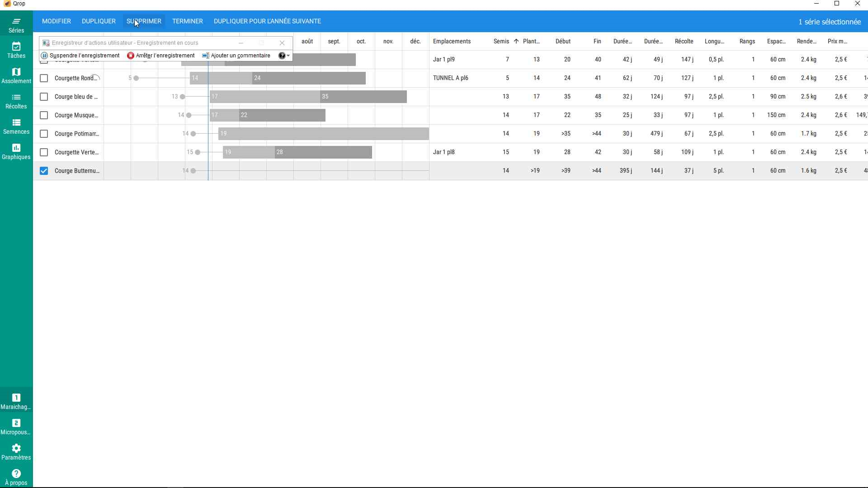The image size is (868, 488).
Task: Select the Courge Potimarron checkbox
Action: point(44,134)
